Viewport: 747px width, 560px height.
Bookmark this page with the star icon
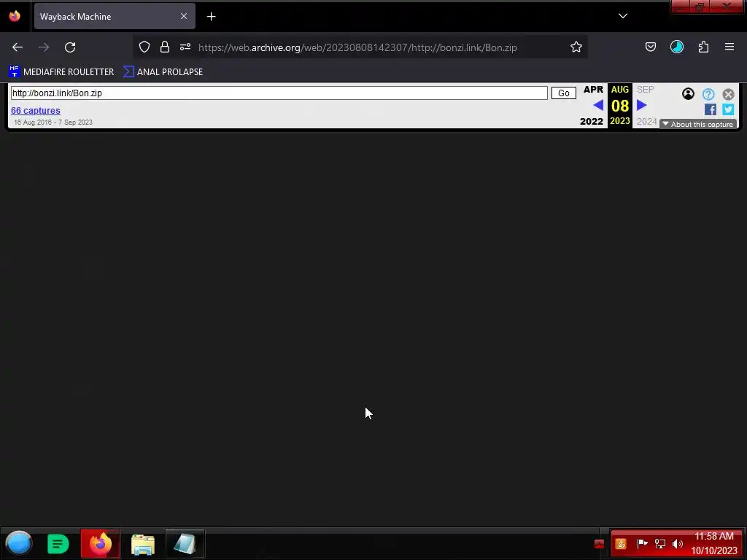tap(576, 47)
